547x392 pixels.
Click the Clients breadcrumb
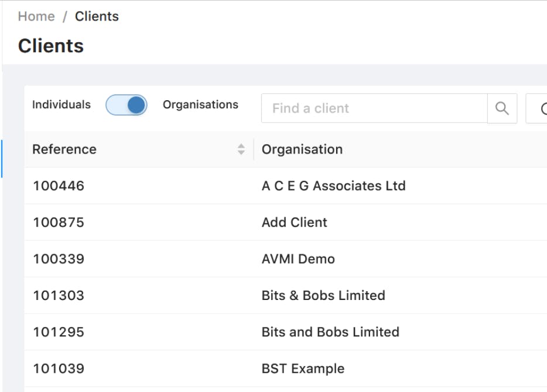click(x=97, y=16)
